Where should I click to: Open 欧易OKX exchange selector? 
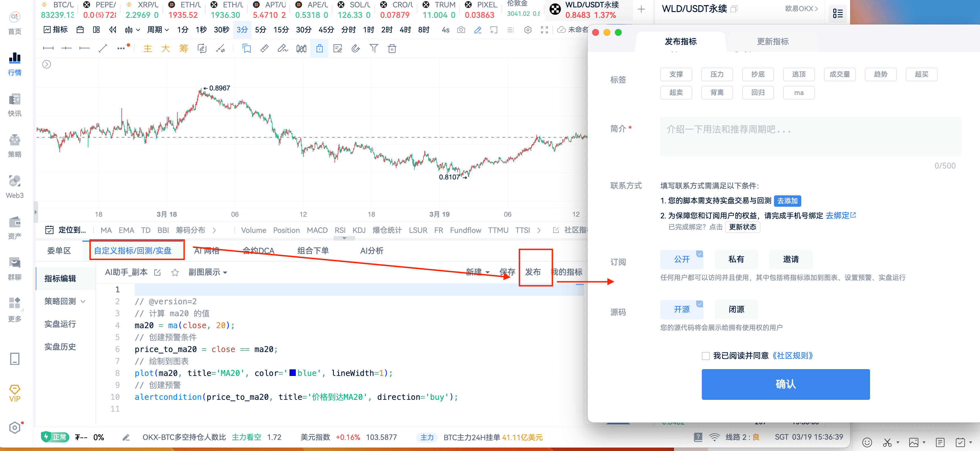click(x=801, y=8)
